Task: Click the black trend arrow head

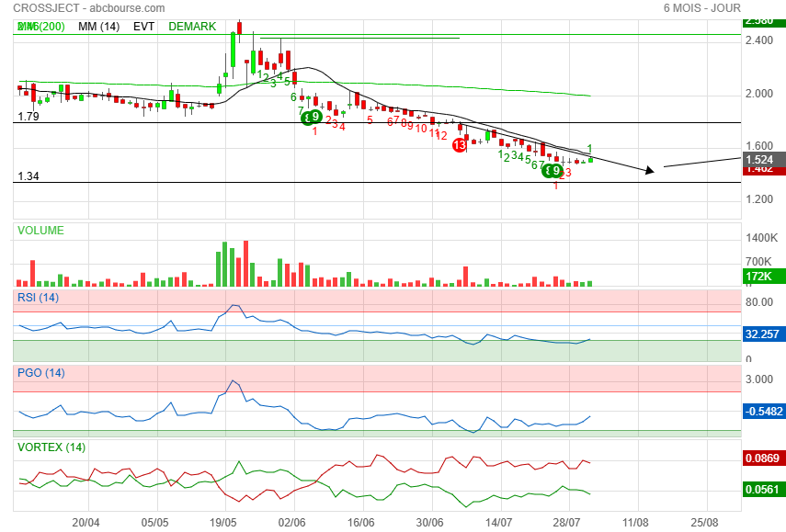Action: [650, 170]
